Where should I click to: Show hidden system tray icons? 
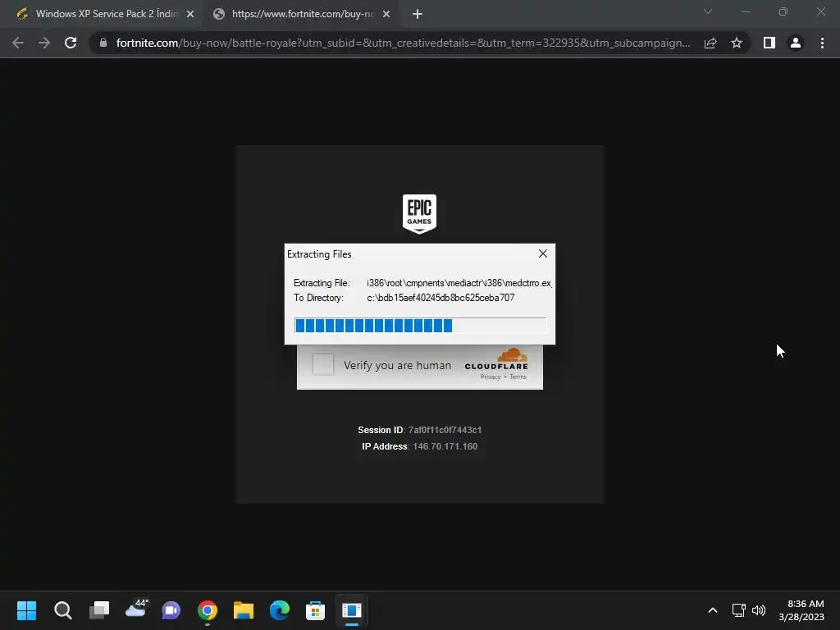[x=713, y=610]
